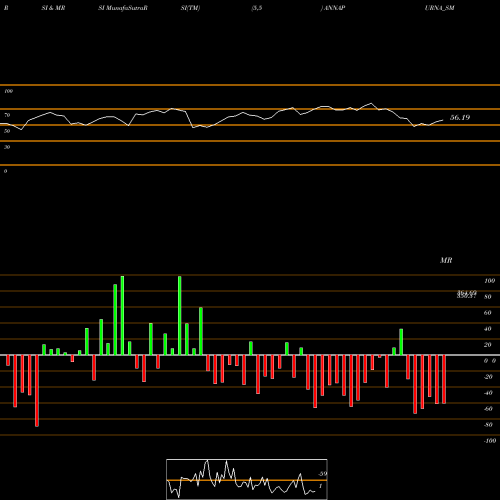Click the 30 level label on RSI axis

coord(7,147)
